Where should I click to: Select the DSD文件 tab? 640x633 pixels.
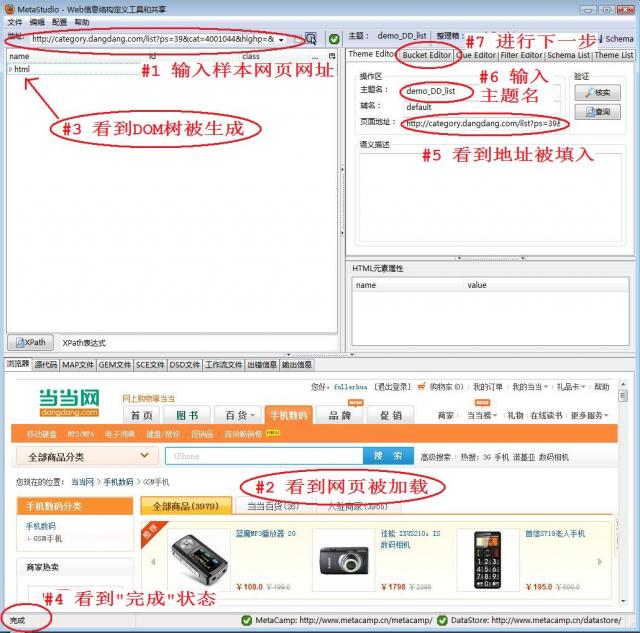(x=184, y=365)
